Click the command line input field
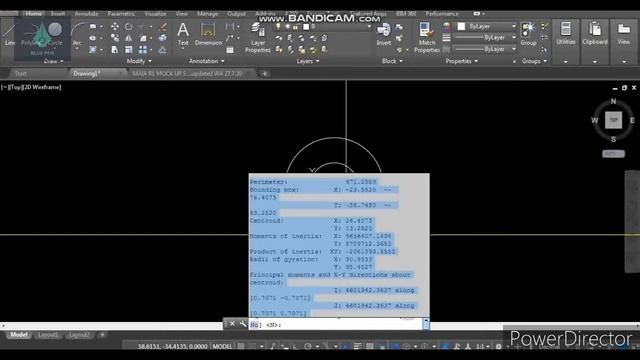Screen dimensions: 640x360 (335, 324)
